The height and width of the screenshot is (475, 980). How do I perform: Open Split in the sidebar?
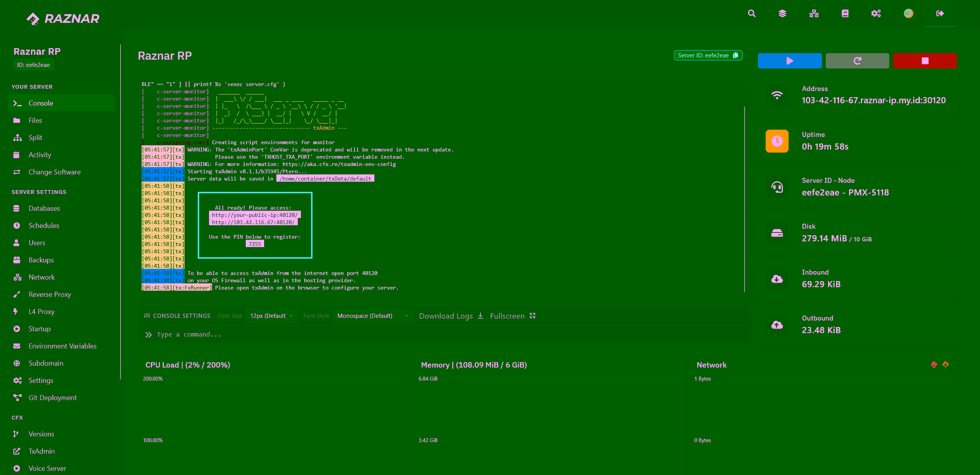tap(61, 138)
